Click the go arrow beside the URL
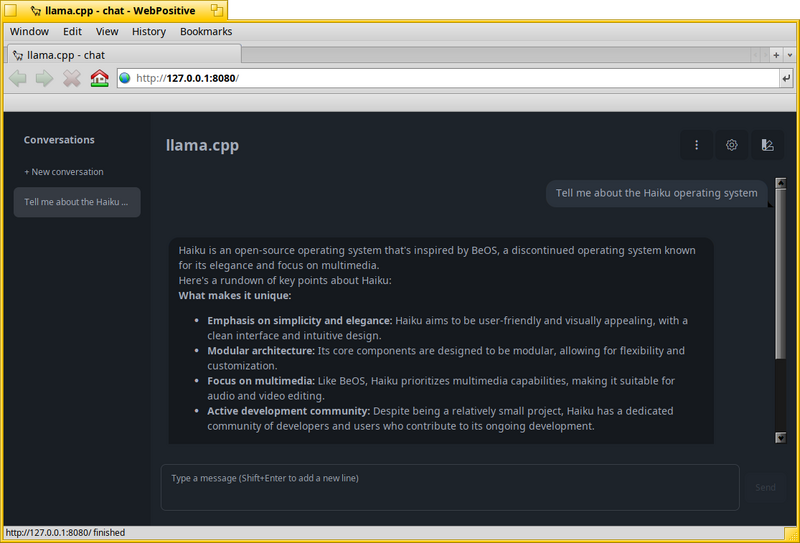Viewport: 800px width, 543px height. coord(786,79)
